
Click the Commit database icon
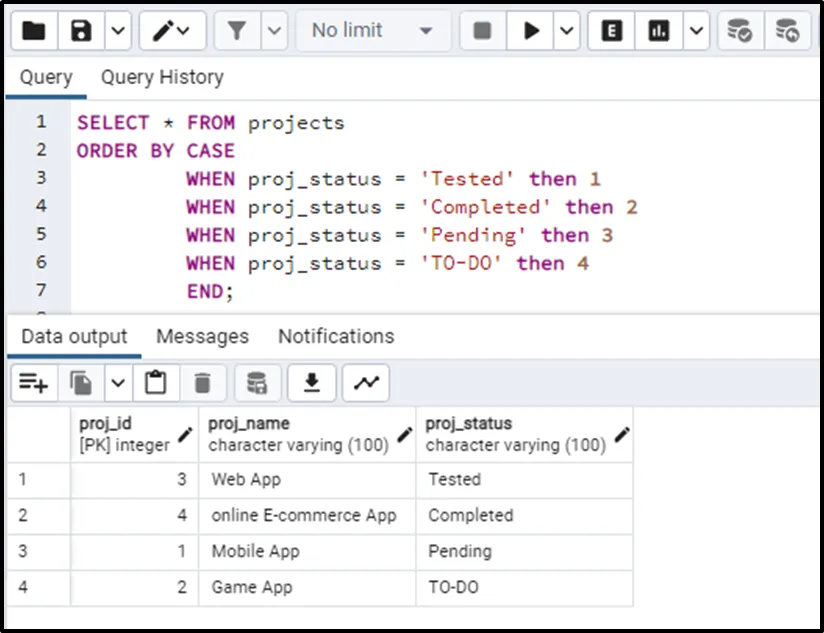(739, 31)
